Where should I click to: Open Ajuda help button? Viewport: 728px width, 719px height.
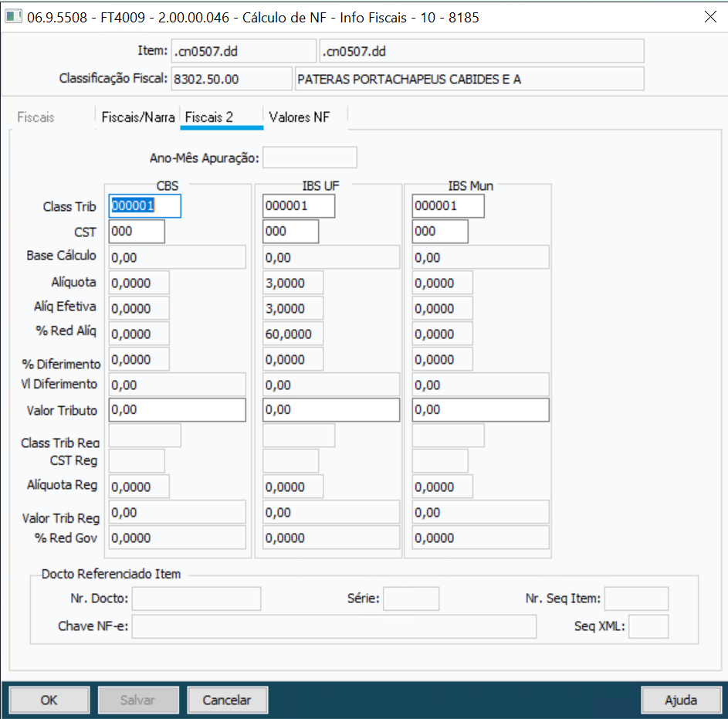point(681,700)
